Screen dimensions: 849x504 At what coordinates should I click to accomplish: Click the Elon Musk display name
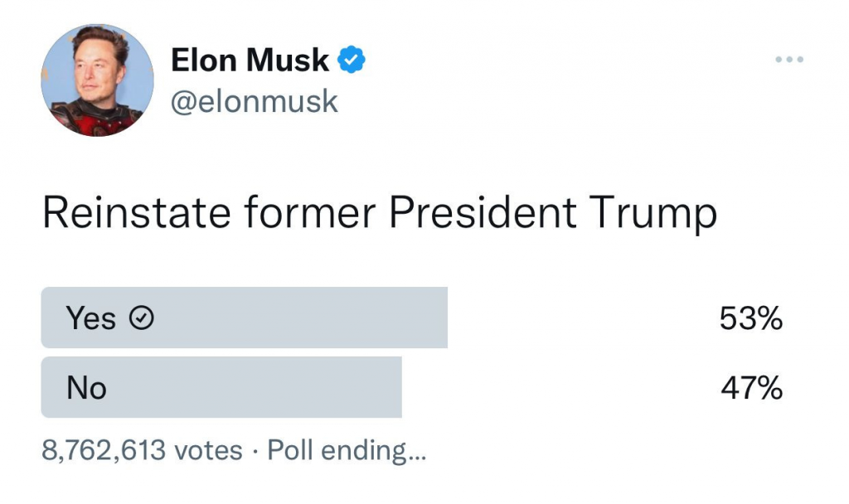click(250, 61)
